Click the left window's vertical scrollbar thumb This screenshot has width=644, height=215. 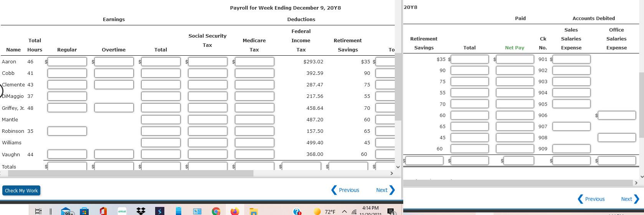[x=398, y=87]
